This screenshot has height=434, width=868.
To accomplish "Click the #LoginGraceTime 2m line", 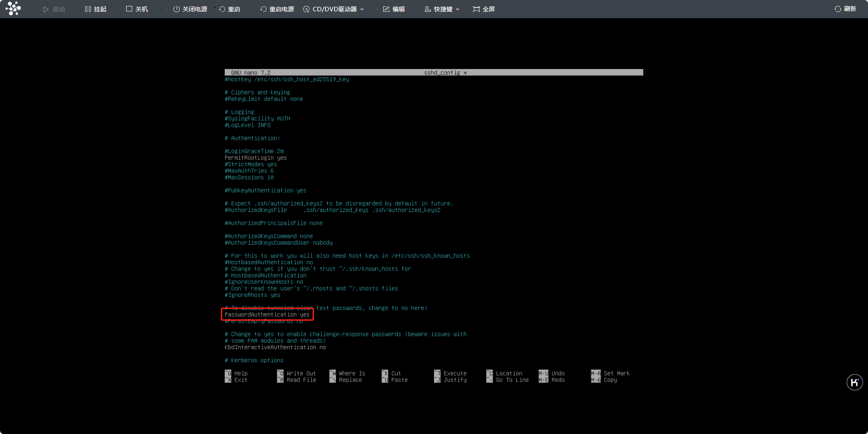I will (x=254, y=151).
